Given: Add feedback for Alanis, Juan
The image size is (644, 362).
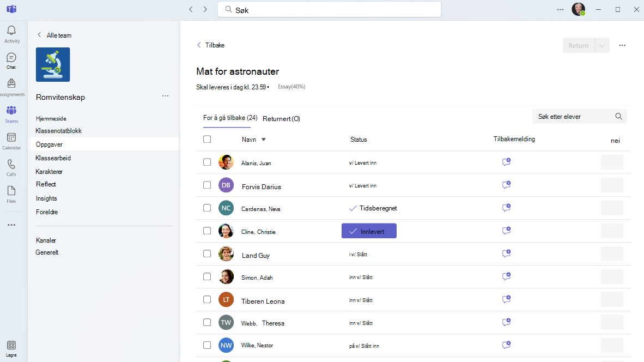Looking at the screenshot, I should pyautogui.click(x=506, y=162).
